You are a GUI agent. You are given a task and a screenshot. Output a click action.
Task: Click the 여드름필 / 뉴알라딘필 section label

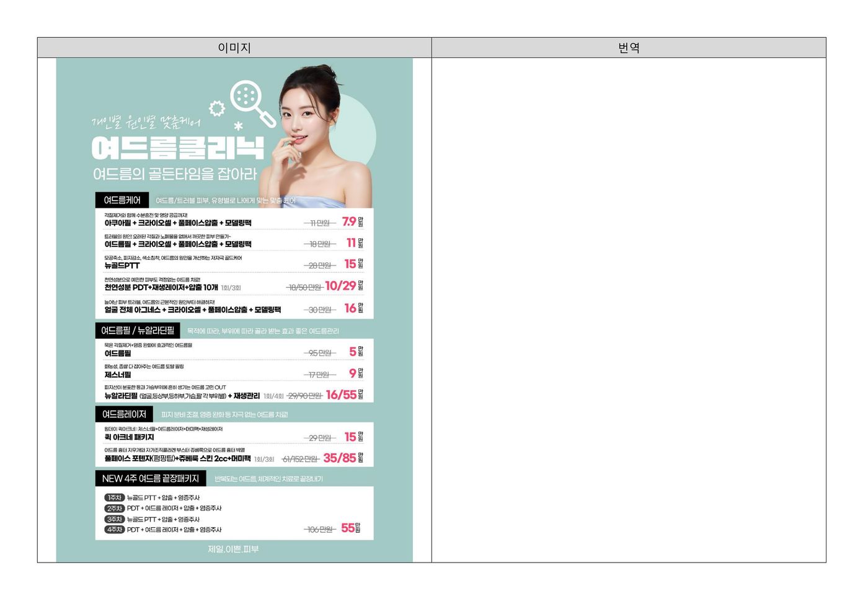138,331
